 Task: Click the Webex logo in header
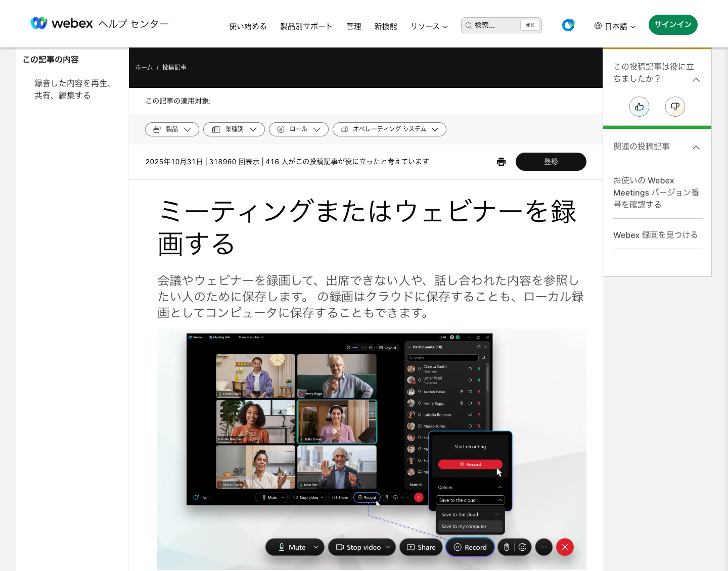[x=62, y=23]
